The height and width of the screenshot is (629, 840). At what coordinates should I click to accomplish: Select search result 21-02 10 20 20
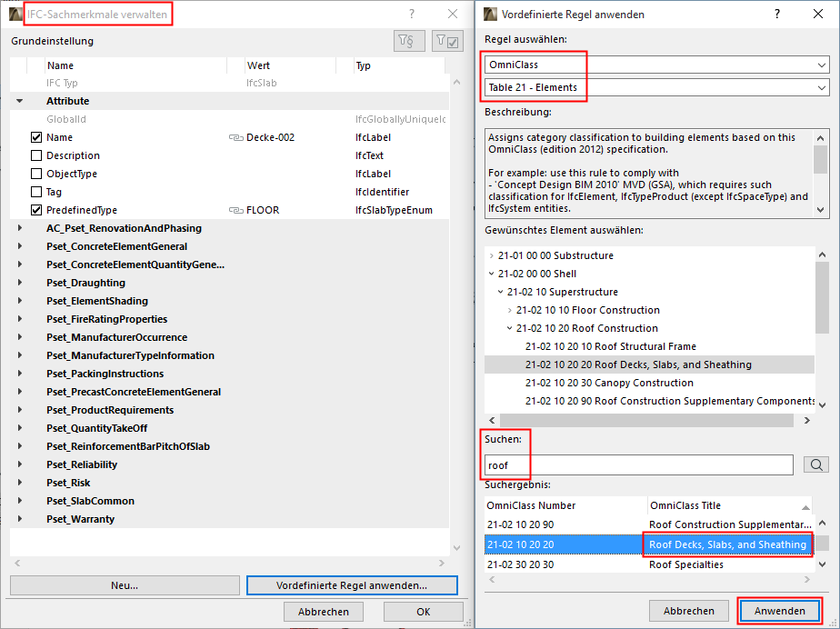(649, 544)
